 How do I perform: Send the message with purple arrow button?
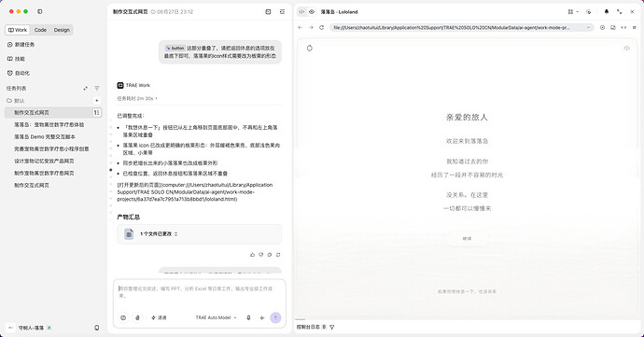pos(275,317)
